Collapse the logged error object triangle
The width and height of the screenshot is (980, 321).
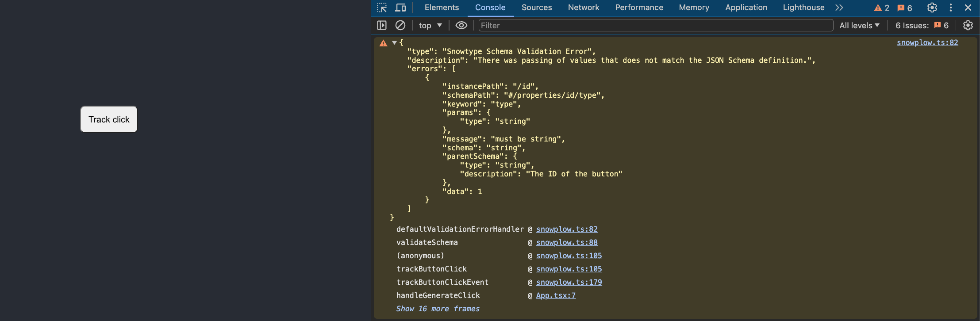pos(394,43)
